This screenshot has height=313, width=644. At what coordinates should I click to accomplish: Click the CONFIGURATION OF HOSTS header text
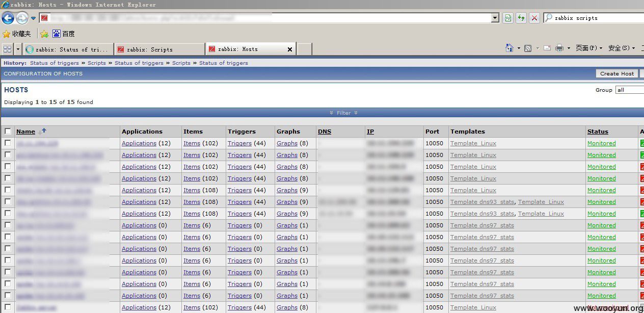[x=43, y=73]
